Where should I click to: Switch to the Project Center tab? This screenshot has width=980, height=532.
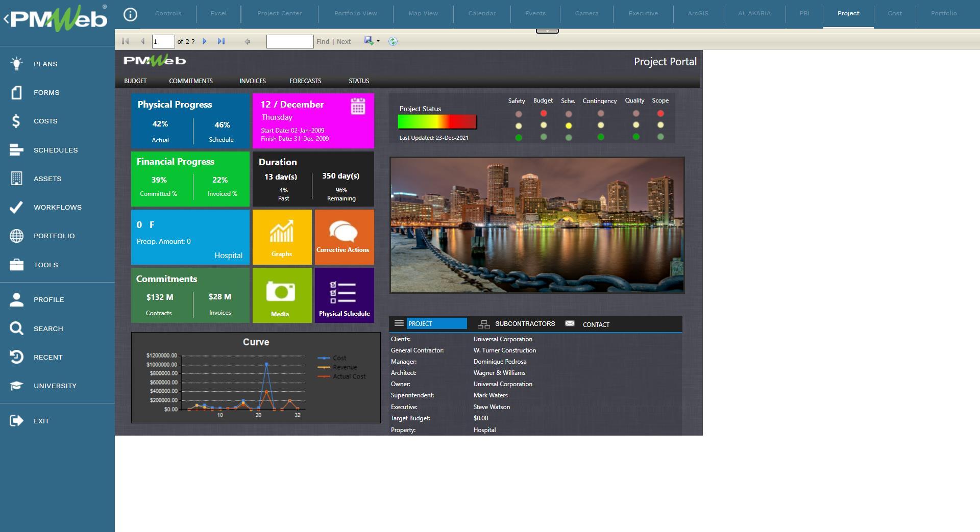click(x=279, y=13)
